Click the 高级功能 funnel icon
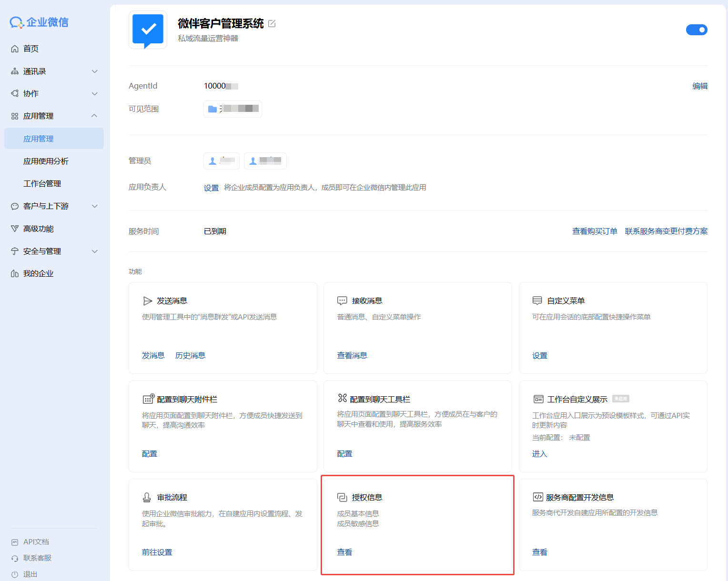728x581 pixels. pyautogui.click(x=15, y=229)
